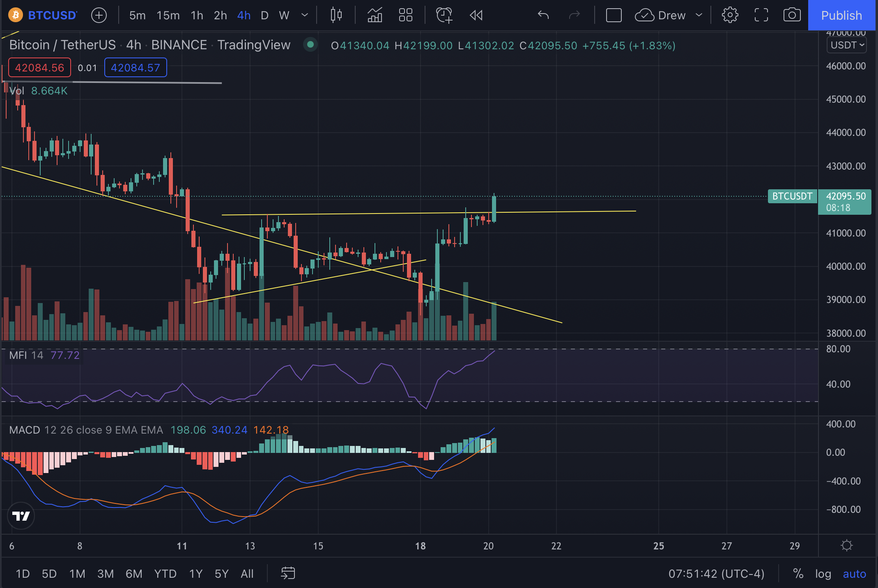
Task: Expand the time interval dropdown
Action: [x=305, y=15]
